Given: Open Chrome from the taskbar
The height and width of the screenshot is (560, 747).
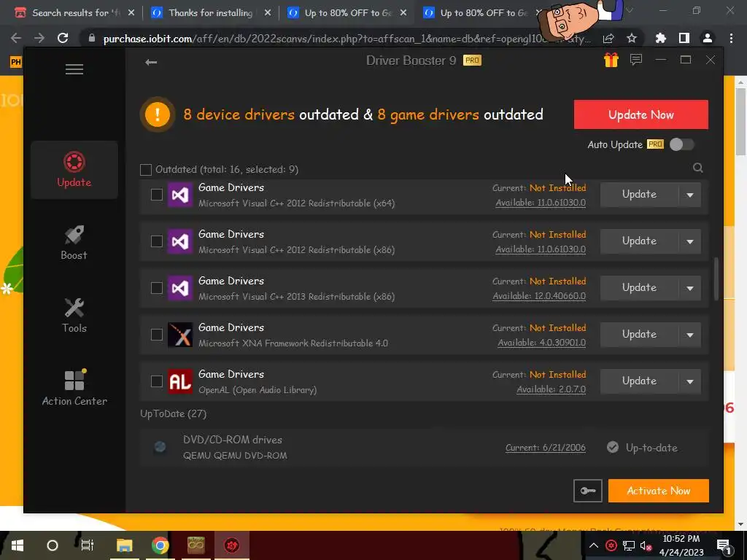Looking at the screenshot, I should coord(160,545).
